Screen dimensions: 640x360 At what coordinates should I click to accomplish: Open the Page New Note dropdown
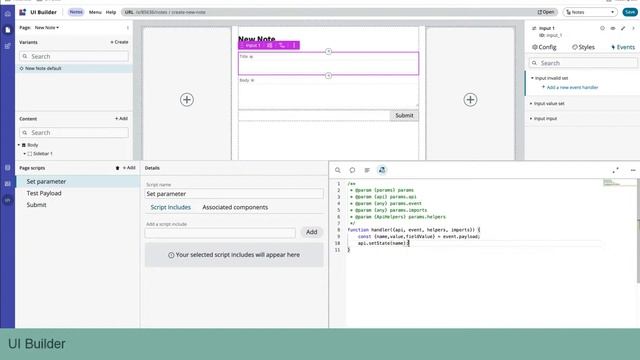[x=47, y=28]
